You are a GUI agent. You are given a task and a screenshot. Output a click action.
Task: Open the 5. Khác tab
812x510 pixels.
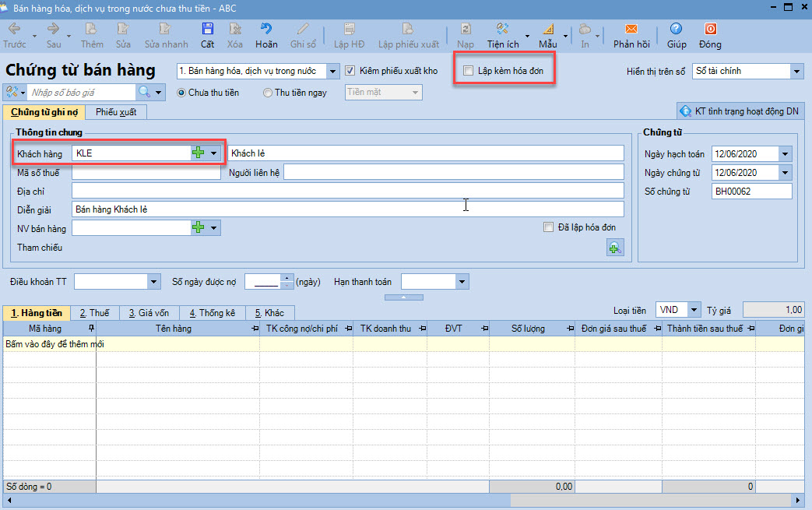[x=269, y=313]
